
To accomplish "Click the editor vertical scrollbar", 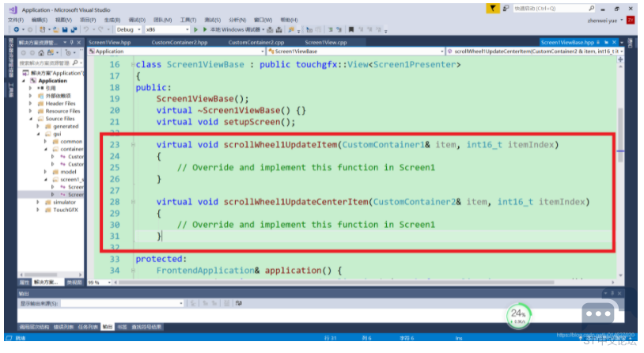I will click(621, 158).
